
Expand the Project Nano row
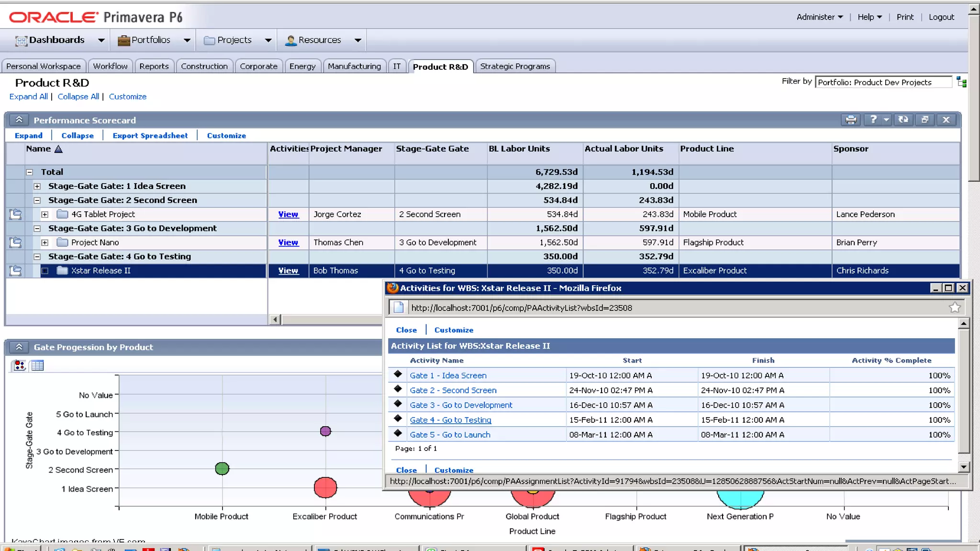pos(45,242)
